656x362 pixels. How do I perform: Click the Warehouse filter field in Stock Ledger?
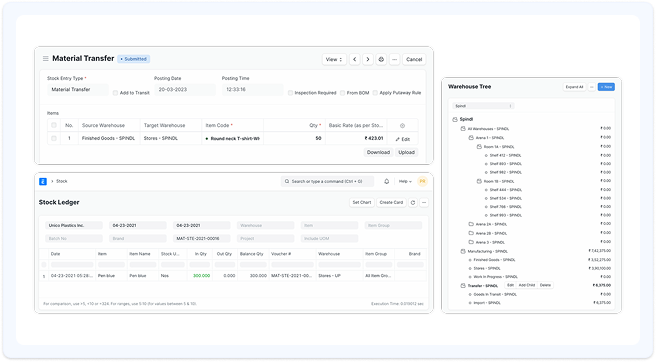point(265,225)
